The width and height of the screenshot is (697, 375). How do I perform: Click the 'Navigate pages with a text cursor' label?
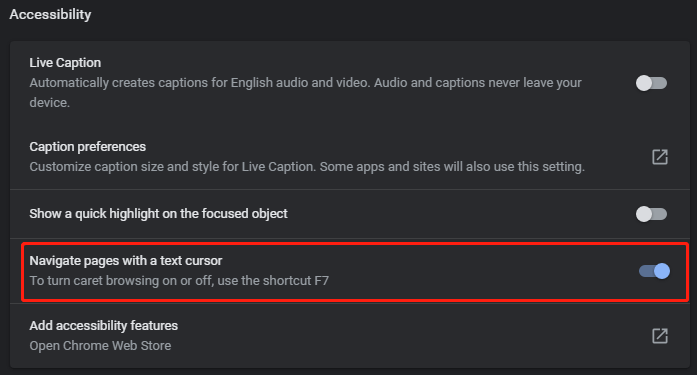coord(126,261)
